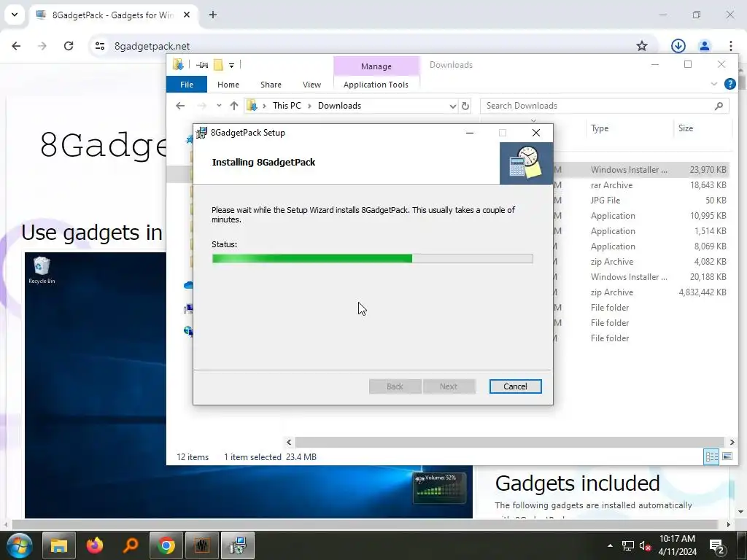Click Explorer horizontal scrollbar
This screenshot has width=747, height=560.
pyautogui.click(x=509, y=443)
